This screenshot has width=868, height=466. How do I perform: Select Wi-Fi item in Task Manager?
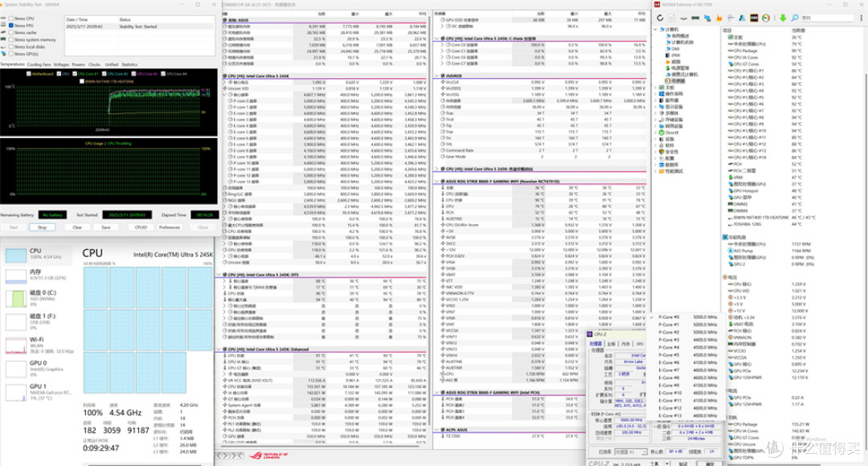(x=39, y=345)
